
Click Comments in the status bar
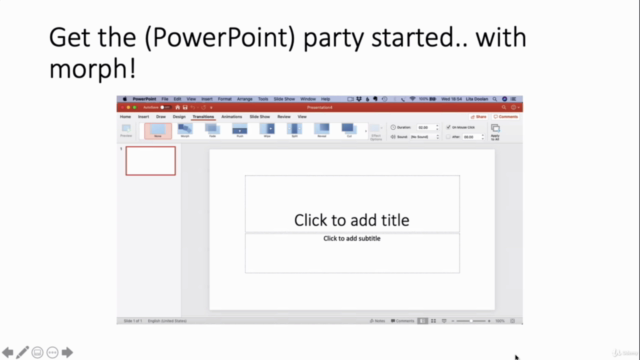click(x=402, y=321)
